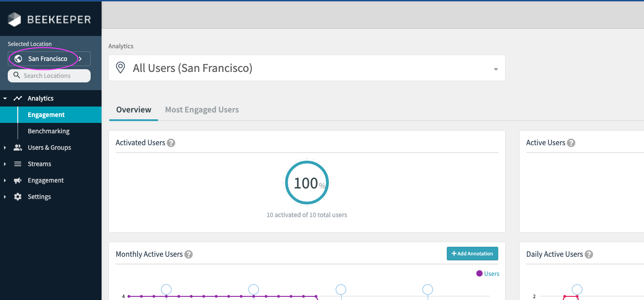
Task: Expand the Engagement section arrow in sidebar
Action: click(5, 180)
